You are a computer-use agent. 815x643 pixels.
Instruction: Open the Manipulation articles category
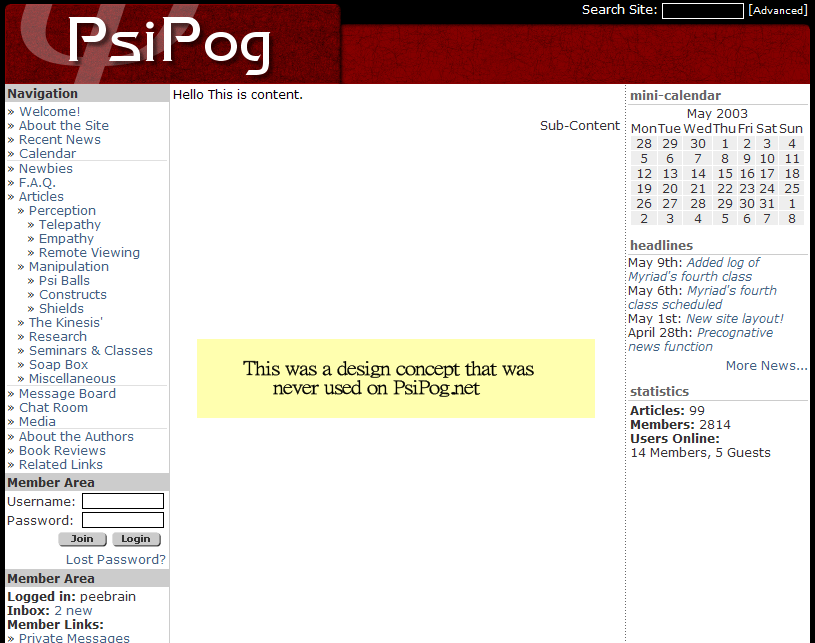point(69,267)
